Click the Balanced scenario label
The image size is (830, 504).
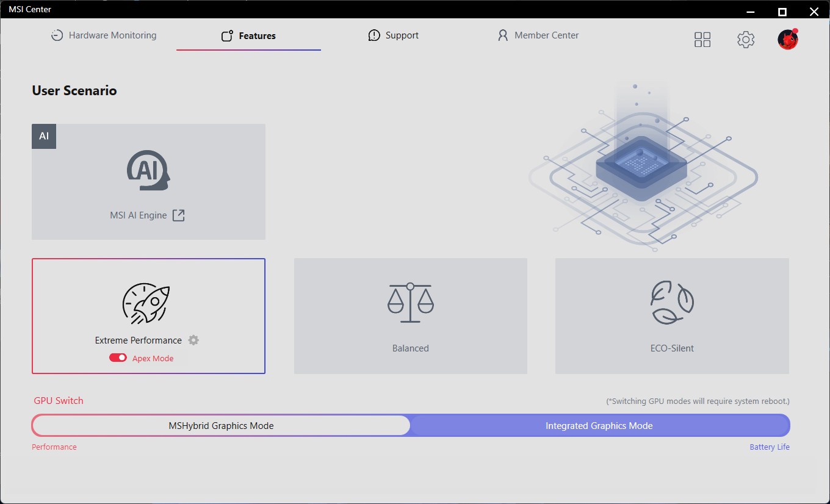click(x=411, y=348)
